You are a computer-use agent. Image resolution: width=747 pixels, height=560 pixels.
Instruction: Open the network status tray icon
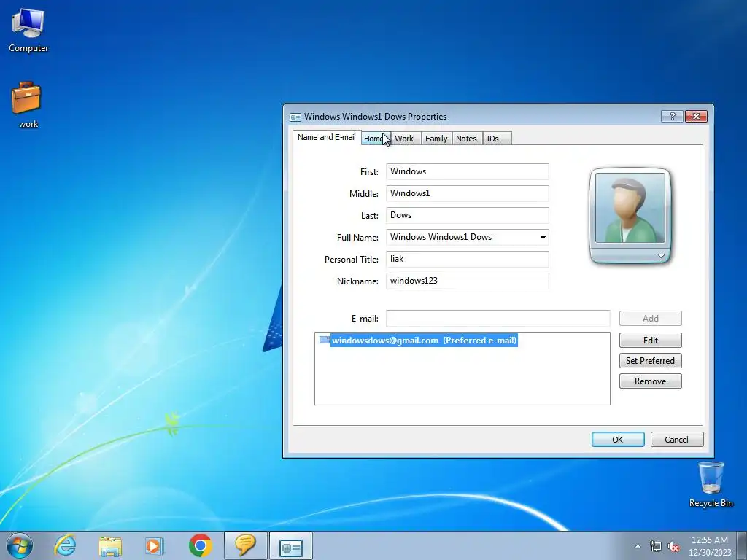[656, 546]
